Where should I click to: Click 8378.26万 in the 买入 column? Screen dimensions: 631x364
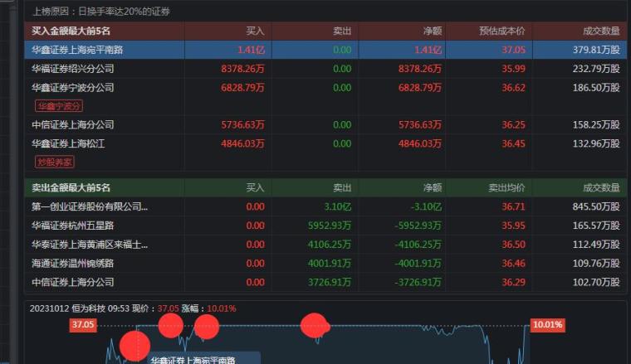[242, 69]
